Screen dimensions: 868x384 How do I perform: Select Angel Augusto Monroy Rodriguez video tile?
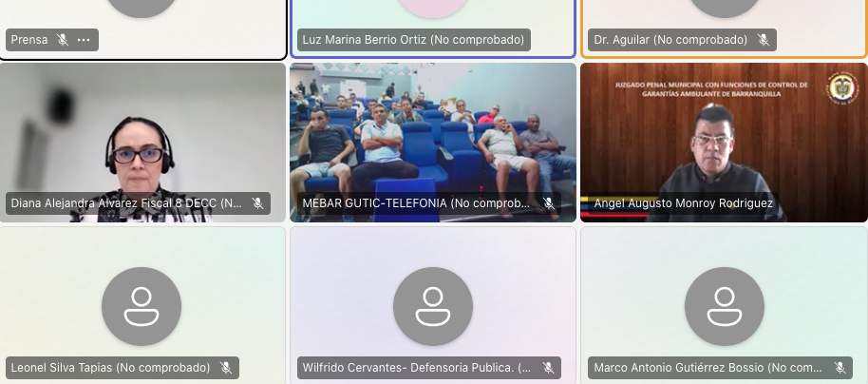pos(724,143)
